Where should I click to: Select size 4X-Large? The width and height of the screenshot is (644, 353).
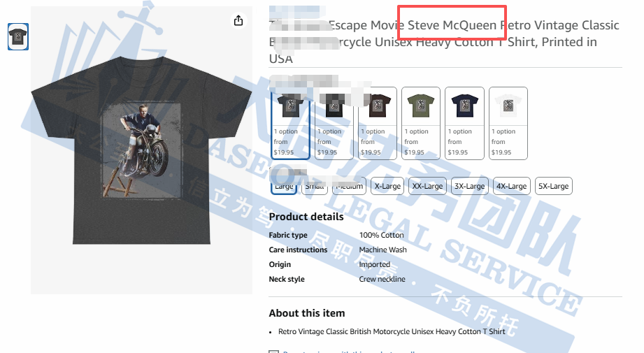511,186
